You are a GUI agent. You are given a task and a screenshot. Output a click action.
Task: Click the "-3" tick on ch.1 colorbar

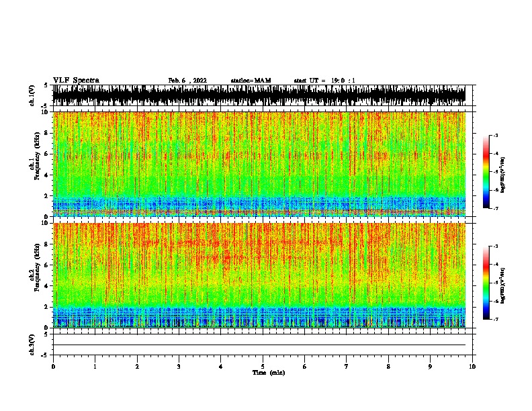pyautogui.click(x=495, y=135)
